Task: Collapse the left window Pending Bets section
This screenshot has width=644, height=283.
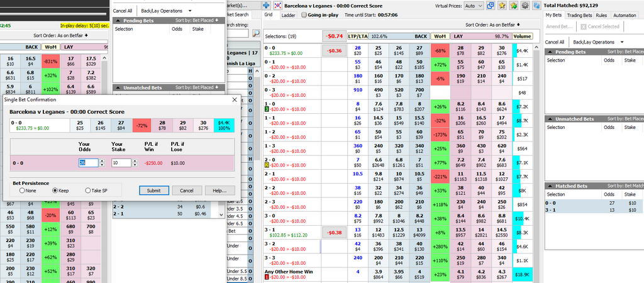Action: point(116,21)
